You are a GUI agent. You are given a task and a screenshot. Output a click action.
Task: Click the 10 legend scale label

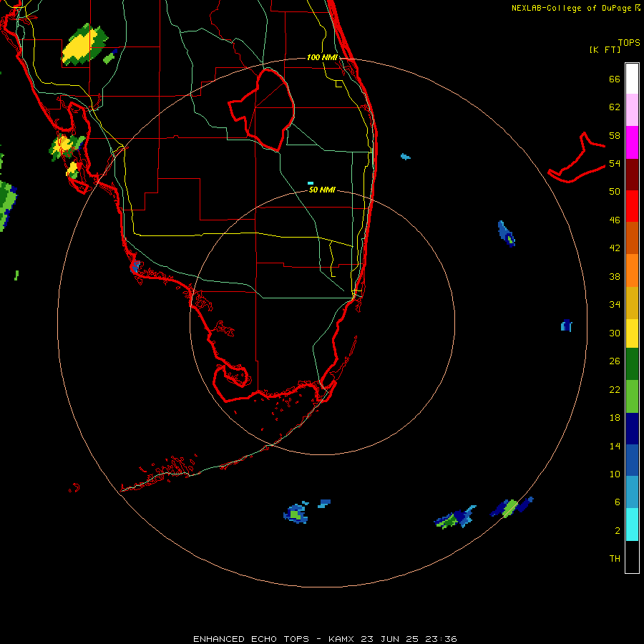(615, 474)
